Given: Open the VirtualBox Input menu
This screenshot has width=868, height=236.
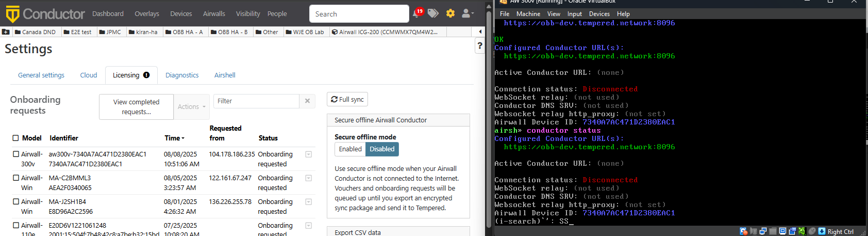Looking at the screenshot, I should (x=575, y=14).
